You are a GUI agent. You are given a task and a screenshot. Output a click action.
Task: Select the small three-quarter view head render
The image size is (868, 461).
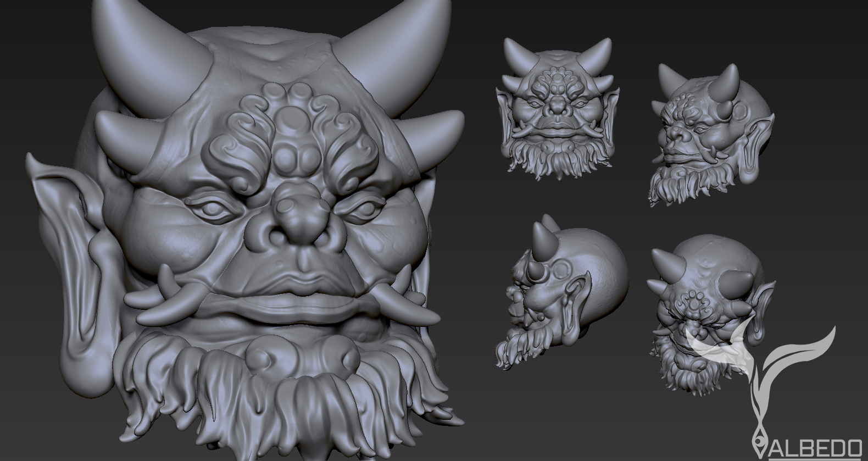711,135
